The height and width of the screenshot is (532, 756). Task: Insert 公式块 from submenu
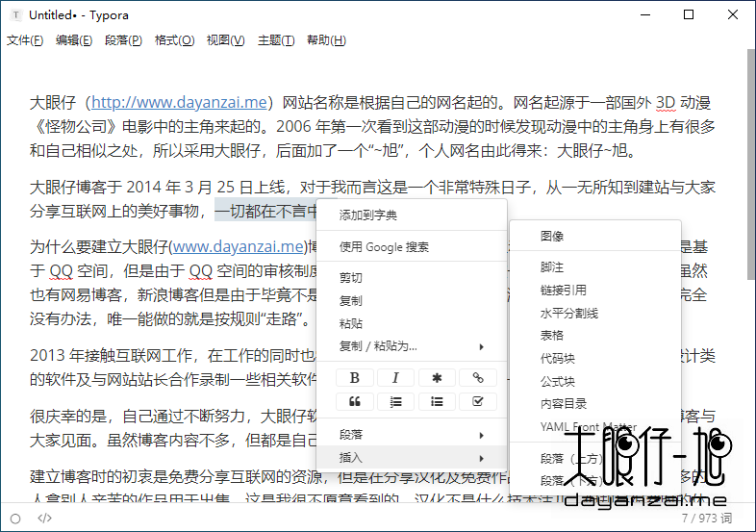595,382
